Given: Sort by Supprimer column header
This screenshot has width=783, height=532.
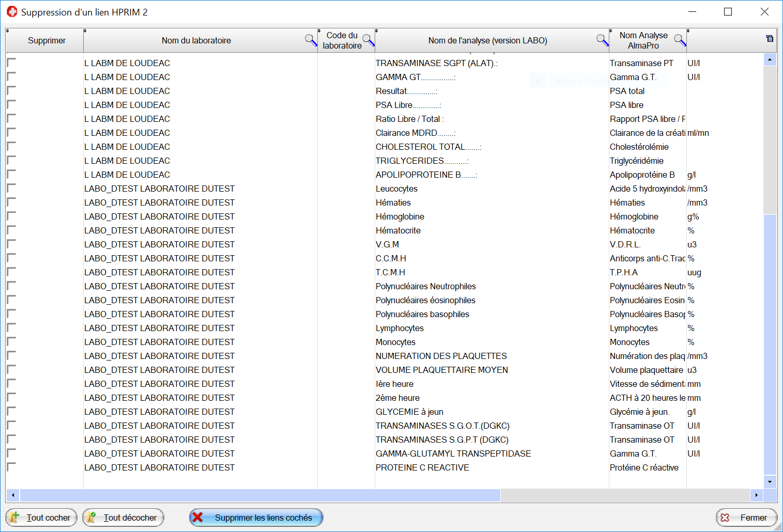Looking at the screenshot, I should pos(47,40).
